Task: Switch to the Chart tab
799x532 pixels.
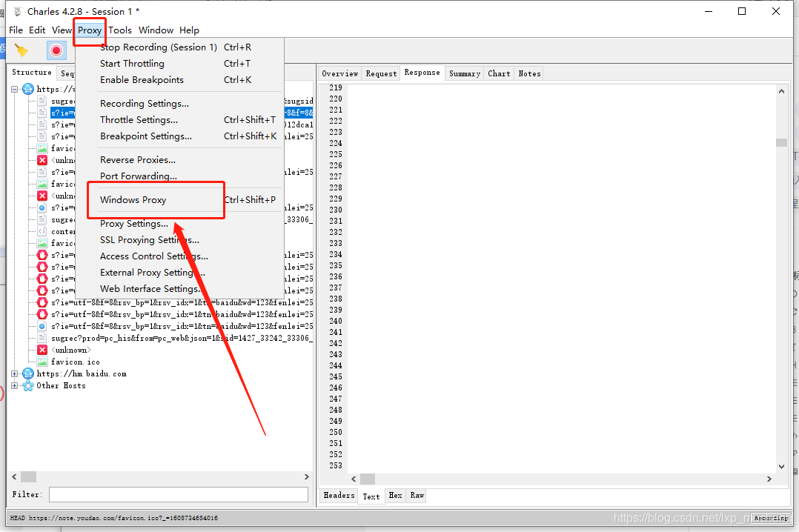Action: coord(499,73)
